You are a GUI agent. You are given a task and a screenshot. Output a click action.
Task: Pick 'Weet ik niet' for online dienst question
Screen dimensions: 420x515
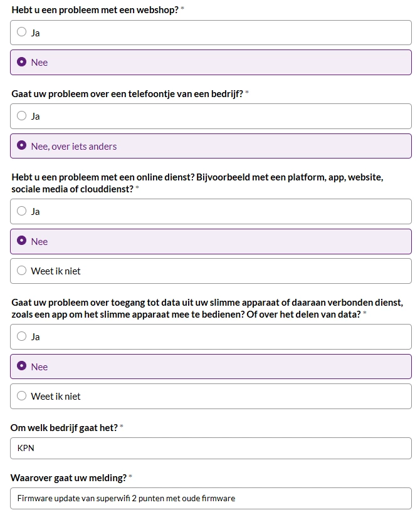pos(211,271)
